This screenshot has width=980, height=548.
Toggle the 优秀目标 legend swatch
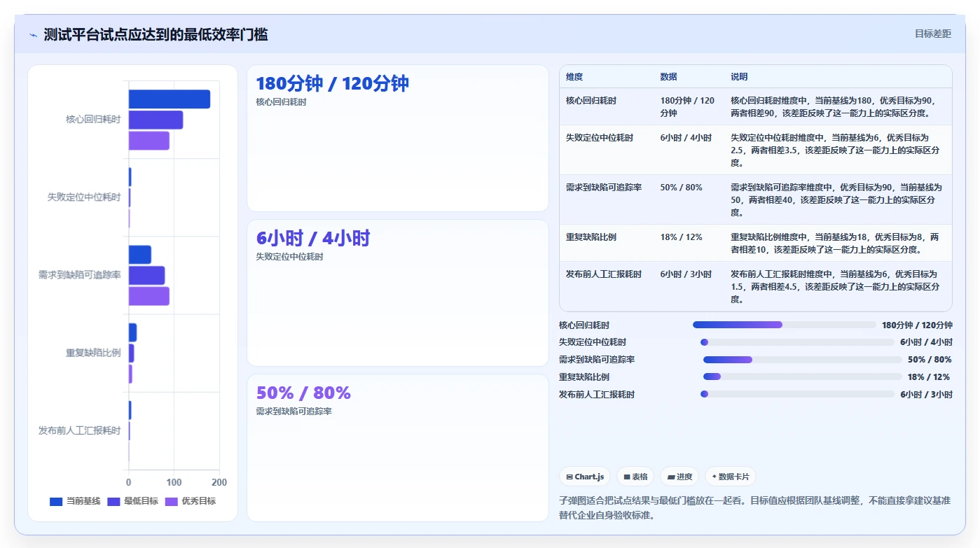(171, 501)
